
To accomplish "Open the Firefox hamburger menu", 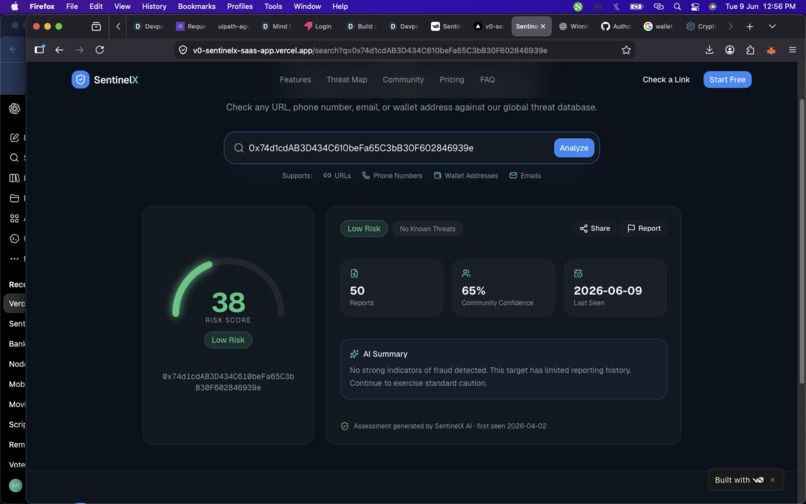I will [x=792, y=50].
